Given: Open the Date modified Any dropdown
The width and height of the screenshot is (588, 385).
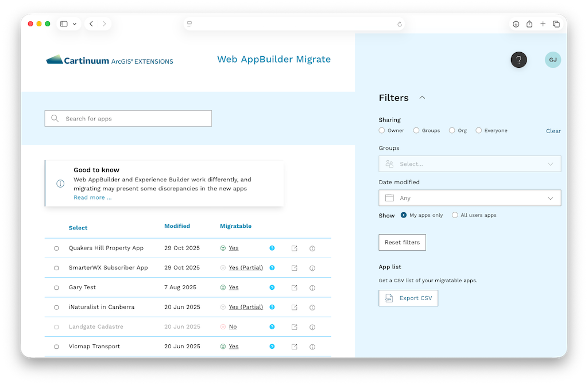Looking at the screenshot, I should 469,197.
